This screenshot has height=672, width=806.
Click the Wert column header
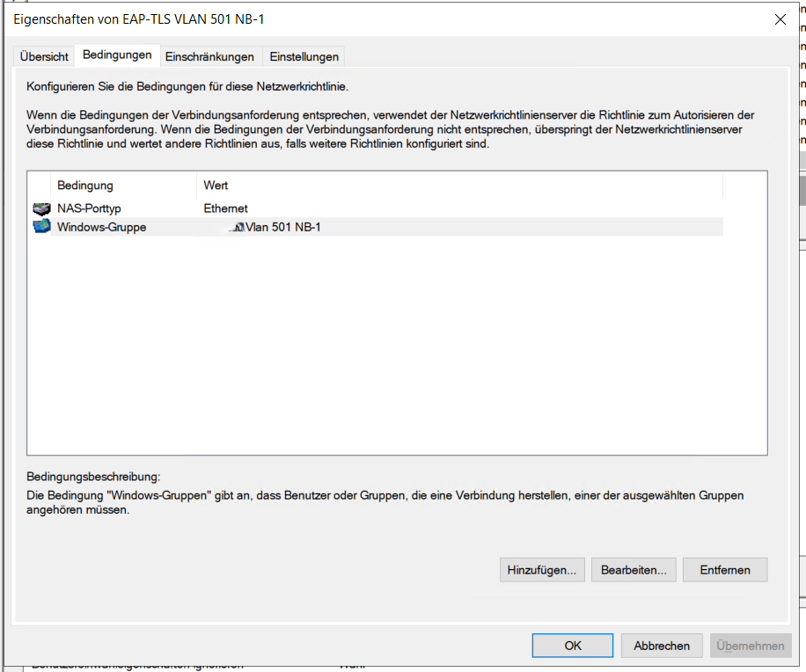coord(216,186)
